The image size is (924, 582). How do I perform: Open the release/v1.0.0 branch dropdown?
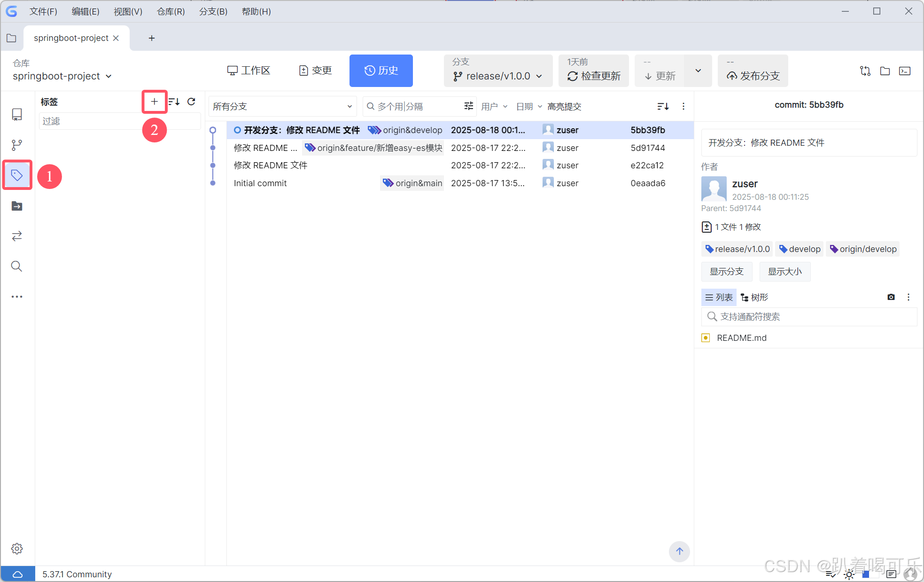pyautogui.click(x=498, y=76)
